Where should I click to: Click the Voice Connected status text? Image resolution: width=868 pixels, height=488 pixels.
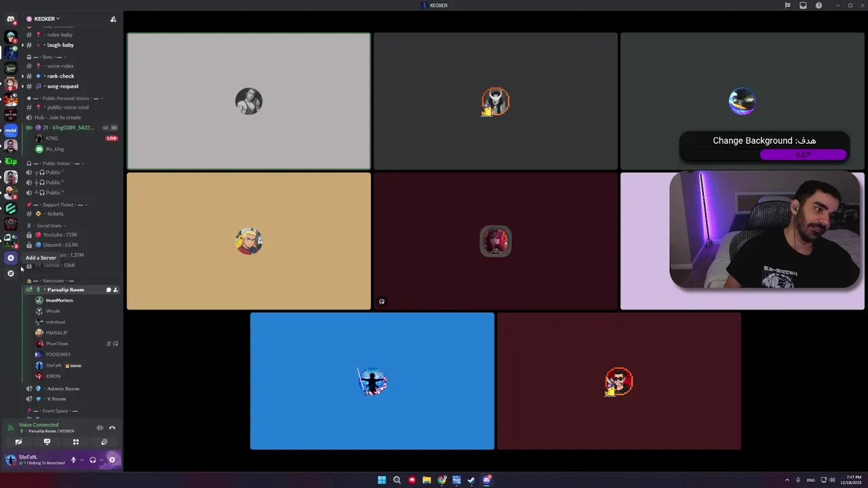click(x=39, y=425)
